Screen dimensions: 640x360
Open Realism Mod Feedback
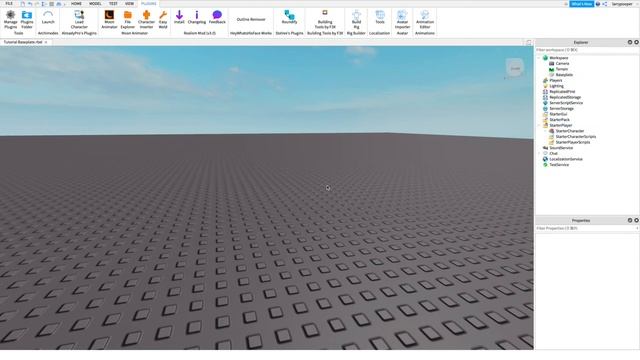point(217,17)
